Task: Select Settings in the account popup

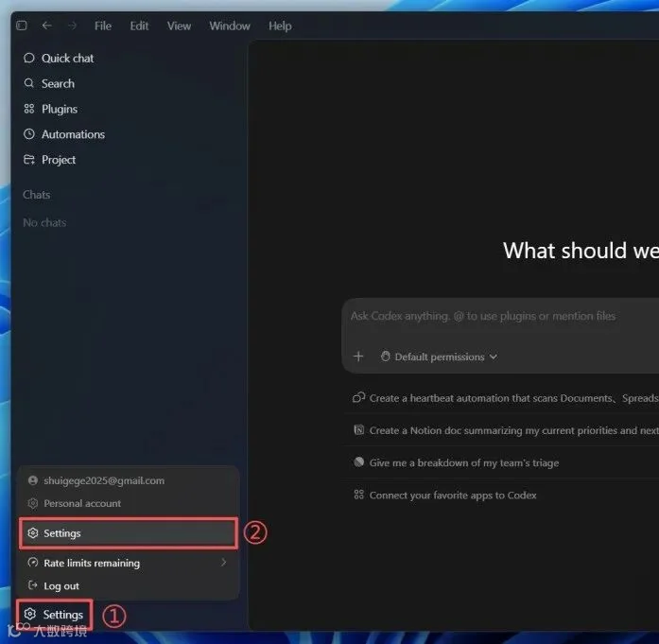Action: [x=129, y=533]
